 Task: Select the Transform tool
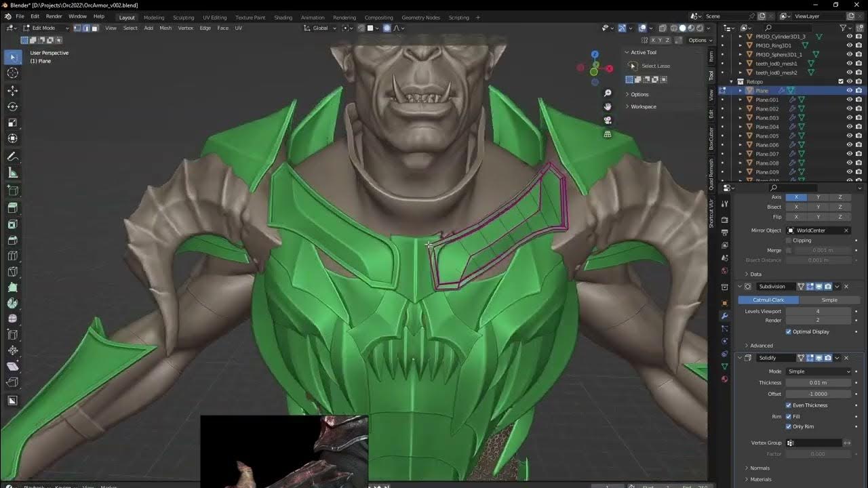coord(12,139)
